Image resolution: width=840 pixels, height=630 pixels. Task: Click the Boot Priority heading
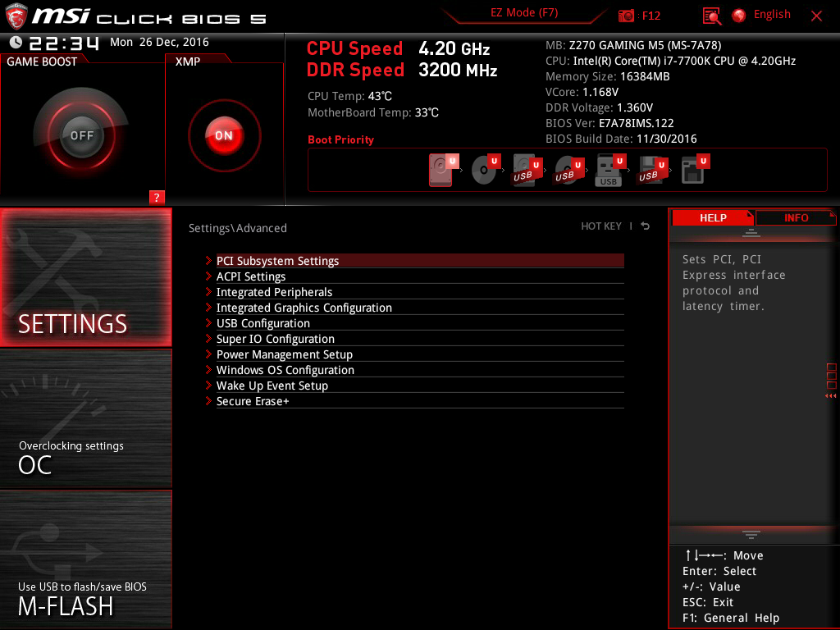point(340,139)
